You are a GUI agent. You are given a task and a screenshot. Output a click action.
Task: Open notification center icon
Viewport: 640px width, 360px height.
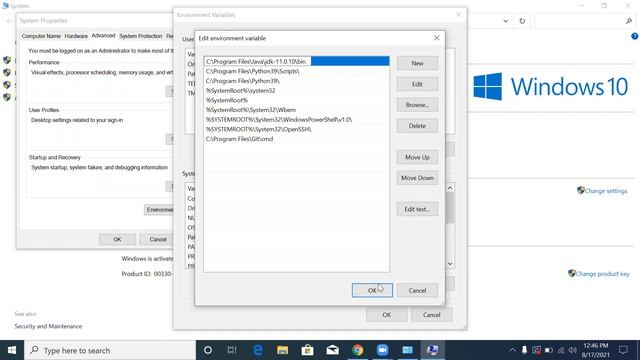click(623, 350)
